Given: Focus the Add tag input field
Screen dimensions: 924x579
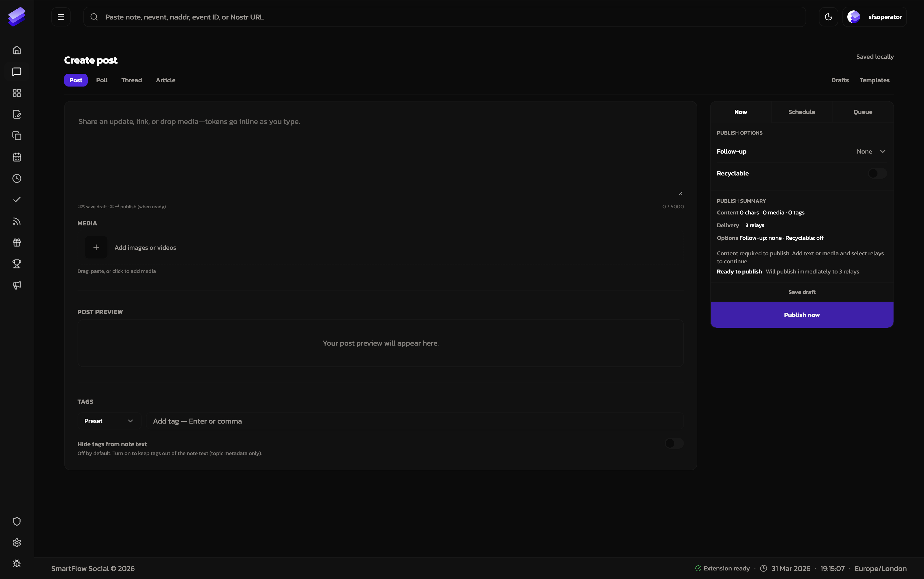Looking at the screenshot, I should tap(414, 421).
